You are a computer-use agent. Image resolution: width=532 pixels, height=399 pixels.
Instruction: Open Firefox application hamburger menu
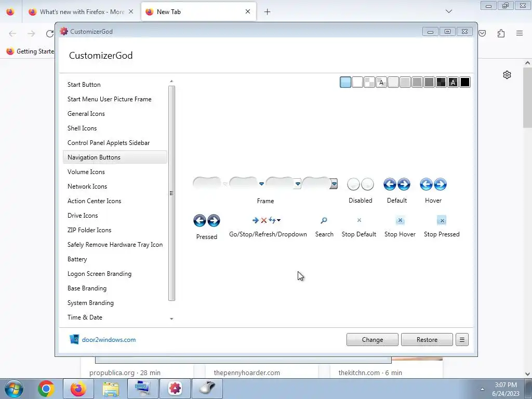[520, 33]
